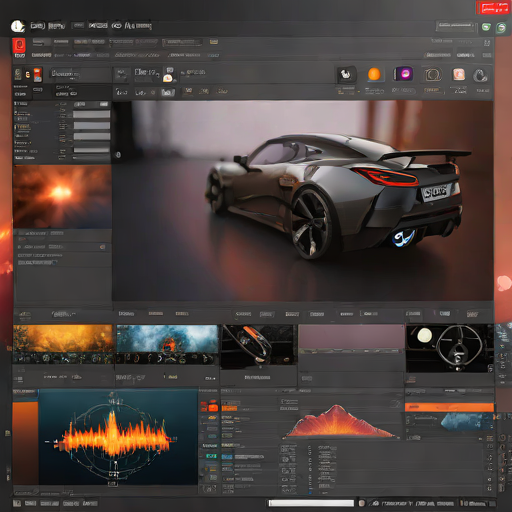
Task: Toggle the highlighted button below the toolbar
Action: [168, 92]
